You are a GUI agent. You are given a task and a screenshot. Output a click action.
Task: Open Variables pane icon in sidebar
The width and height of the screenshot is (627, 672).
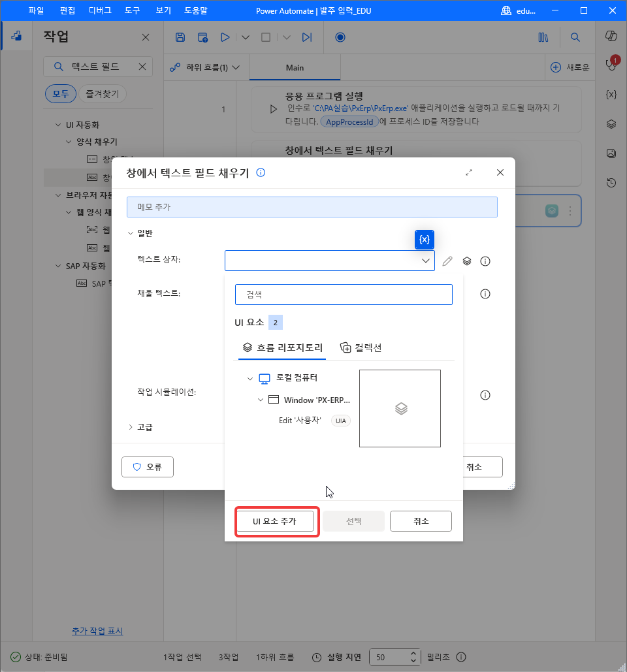pyautogui.click(x=611, y=95)
